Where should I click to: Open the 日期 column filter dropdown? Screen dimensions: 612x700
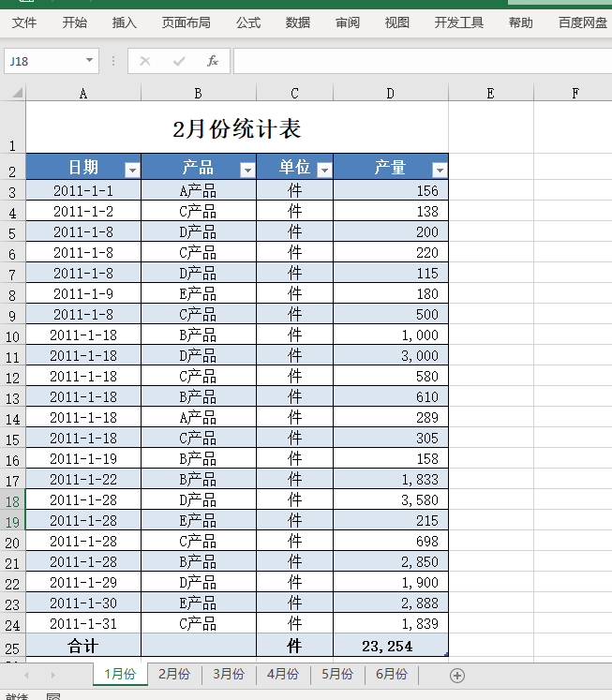pos(132,170)
